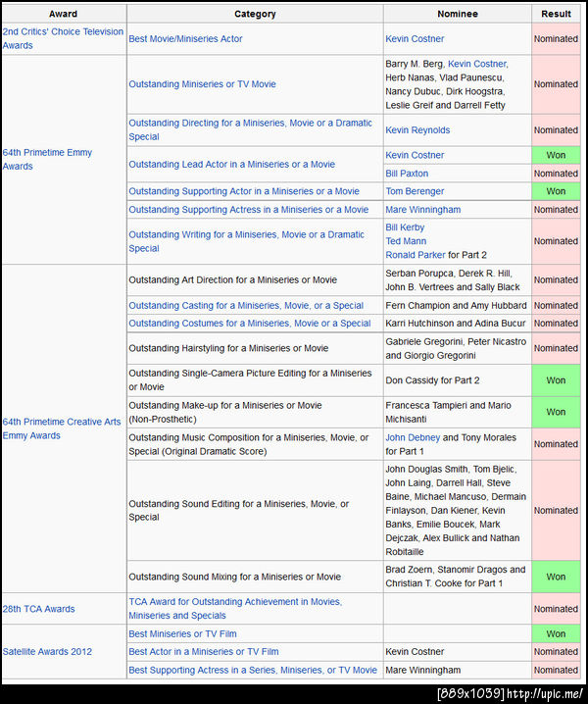Open Outstanding Lead Actor in a Miniseries link
This screenshot has height=704, width=588.
coord(231,165)
